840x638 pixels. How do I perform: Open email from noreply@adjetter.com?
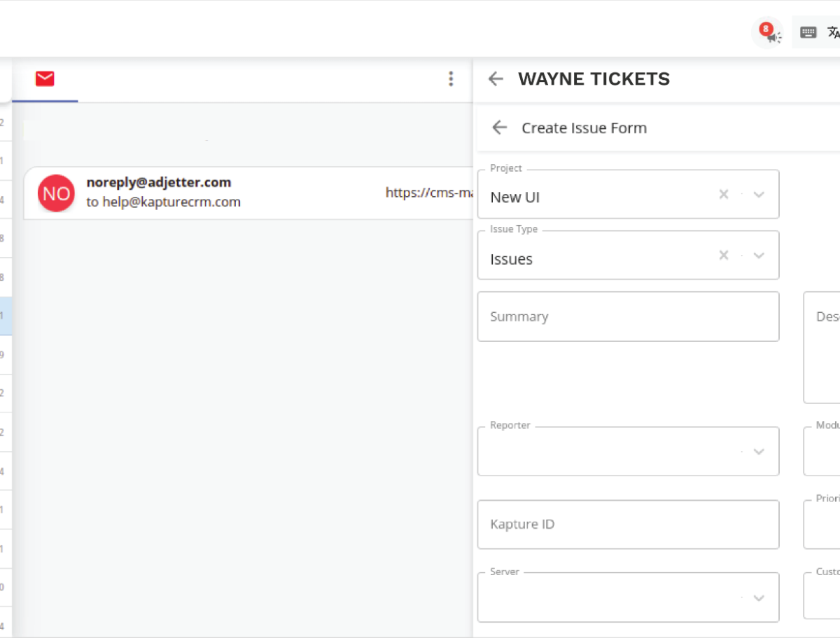pos(248,193)
